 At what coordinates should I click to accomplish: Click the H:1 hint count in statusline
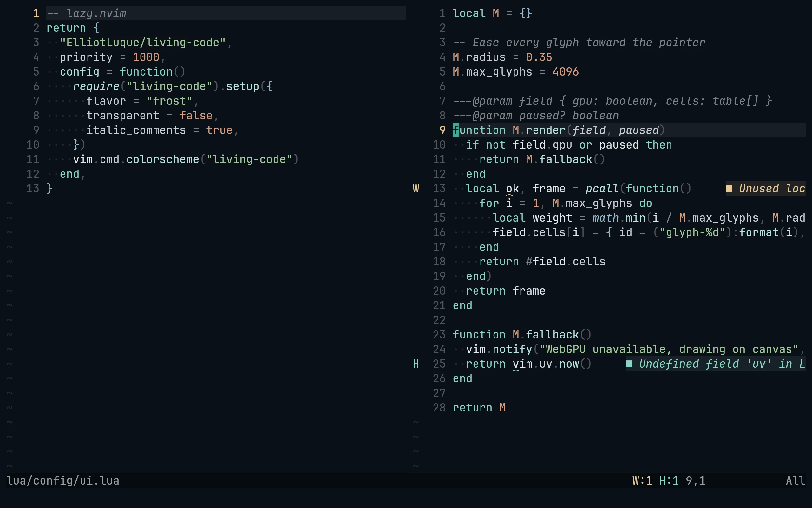click(x=669, y=480)
